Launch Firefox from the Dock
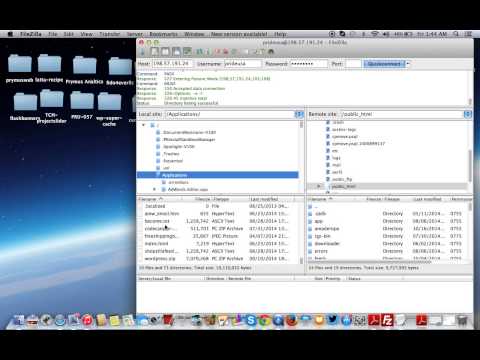 [x=292, y=321]
